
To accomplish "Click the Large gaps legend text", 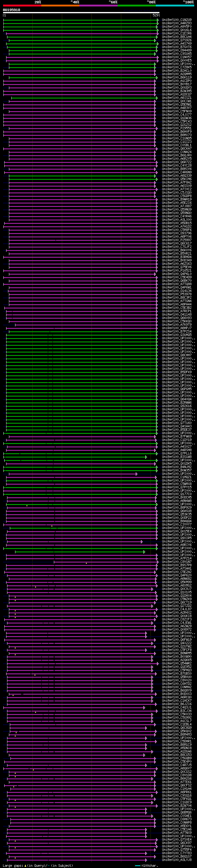I will (x=13, y=866).
